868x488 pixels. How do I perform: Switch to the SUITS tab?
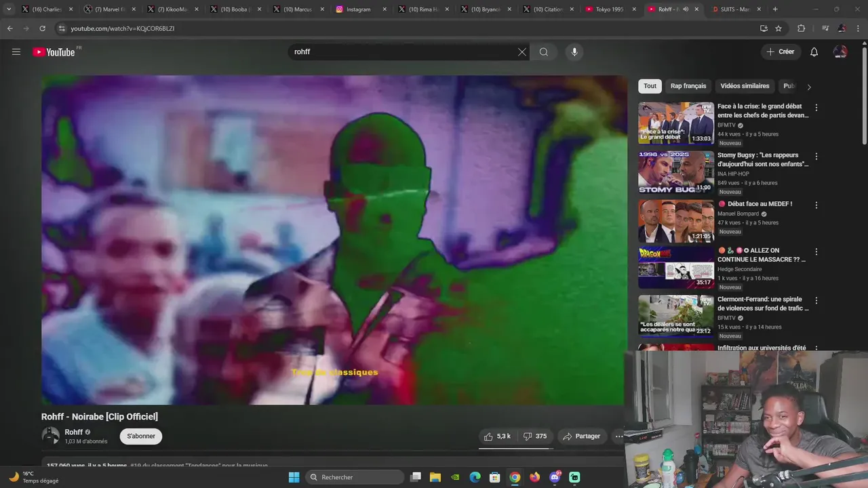pos(735,9)
